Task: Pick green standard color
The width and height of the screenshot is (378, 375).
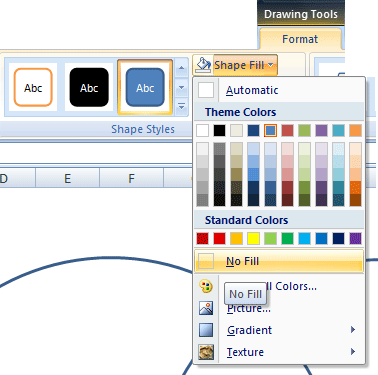Action: 287,238
